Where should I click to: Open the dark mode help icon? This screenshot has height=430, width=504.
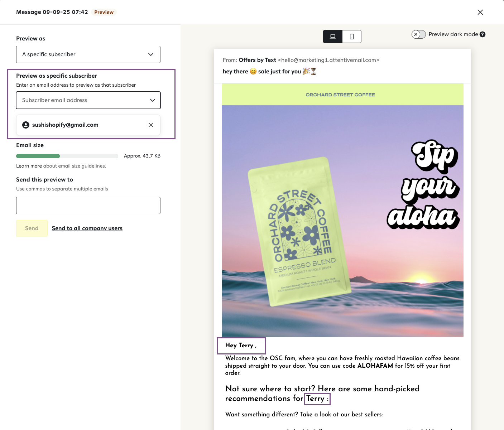click(x=483, y=34)
